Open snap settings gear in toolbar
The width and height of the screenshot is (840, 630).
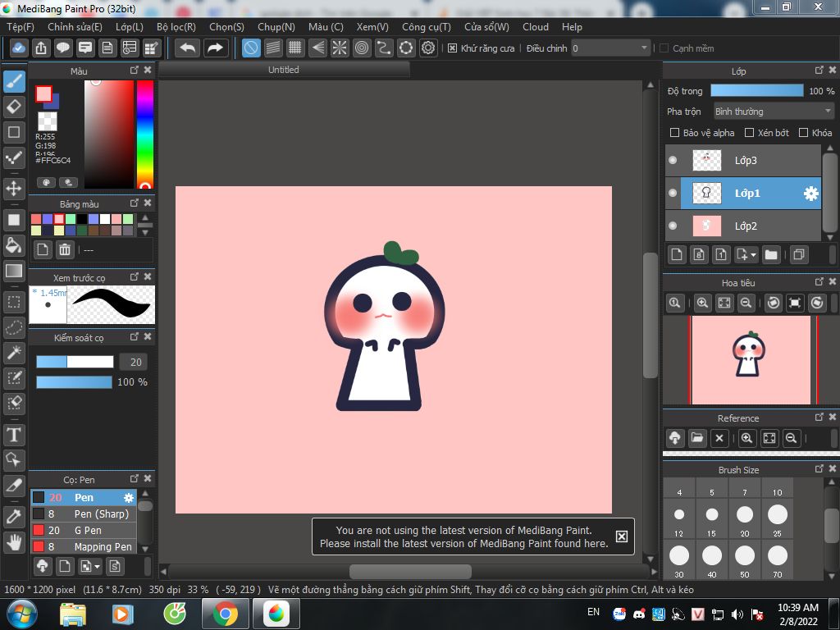(x=428, y=48)
